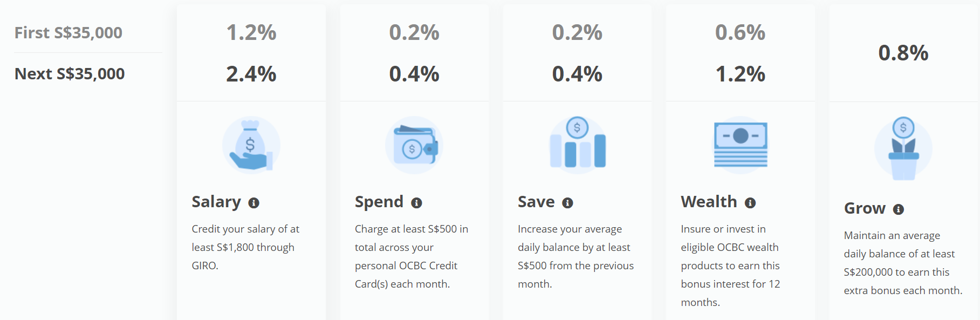Reveal the Wealth category info tooltip
This screenshot has width=980, height=320.
tap(750, 203)
